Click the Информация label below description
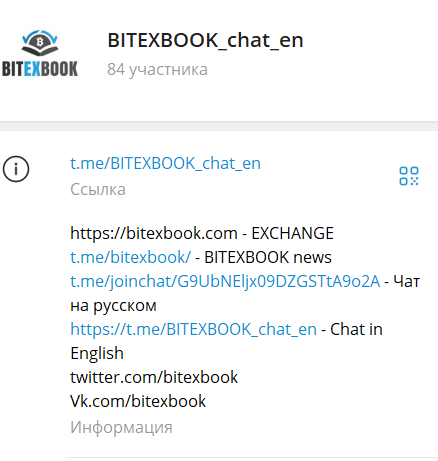This screenshot has width=438, height=461. point(121,427)
